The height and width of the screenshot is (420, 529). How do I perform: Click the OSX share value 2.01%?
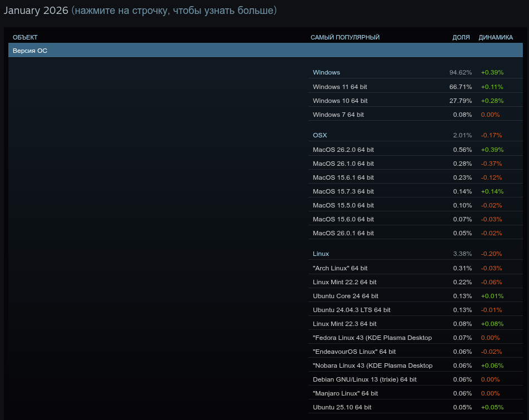click(462, 135)
